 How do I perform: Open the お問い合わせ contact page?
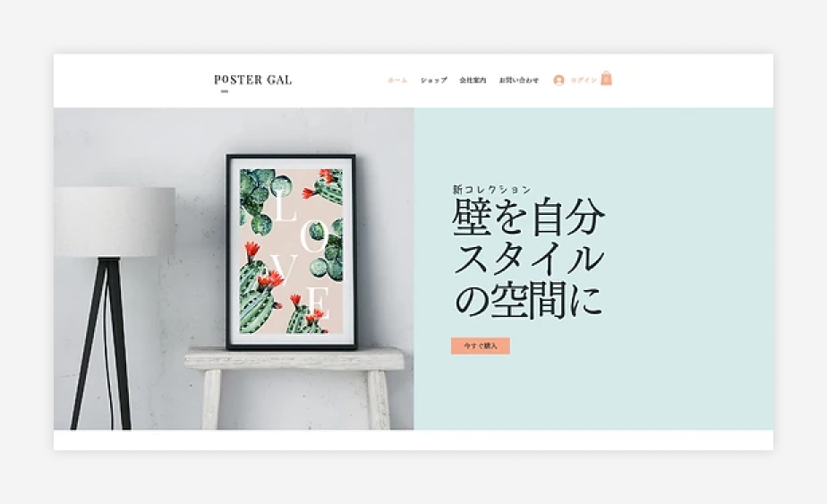coord(519,81)
